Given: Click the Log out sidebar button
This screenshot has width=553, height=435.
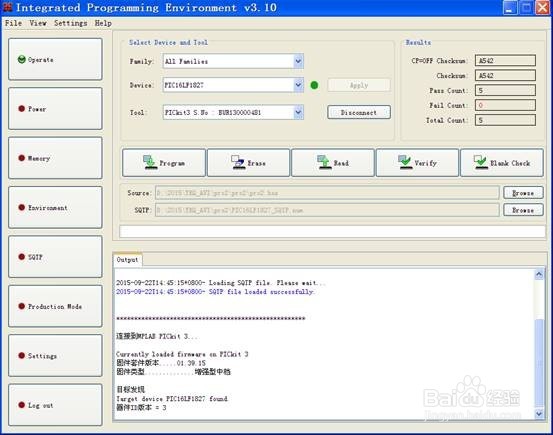Looking at the screenshot, I should (x=55, y=405).
